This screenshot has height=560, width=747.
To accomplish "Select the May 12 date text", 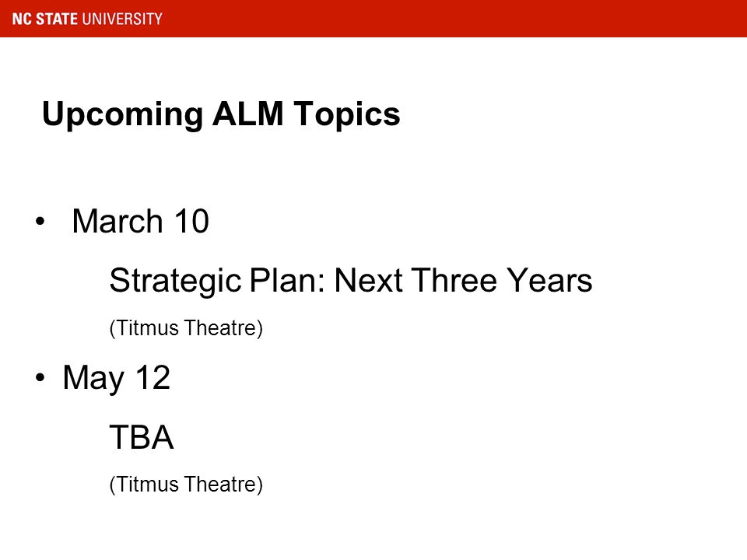I will click(x=116, y=379).
